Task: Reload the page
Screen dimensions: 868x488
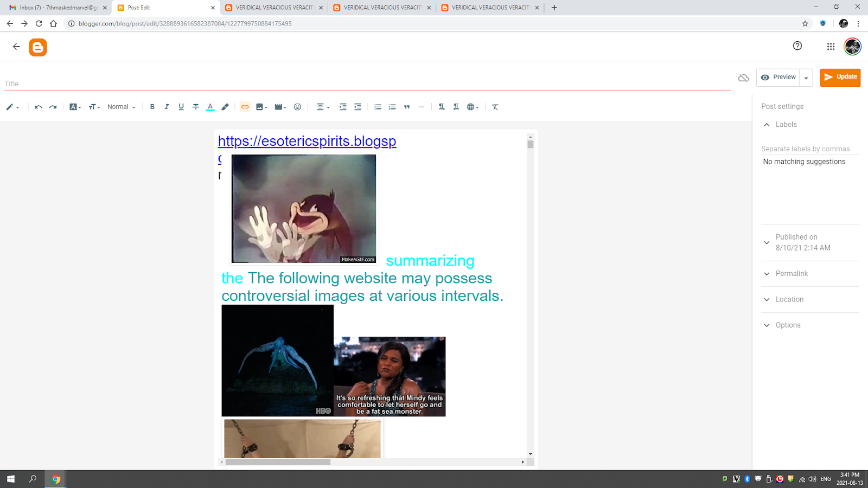Action: pos(39,23)
